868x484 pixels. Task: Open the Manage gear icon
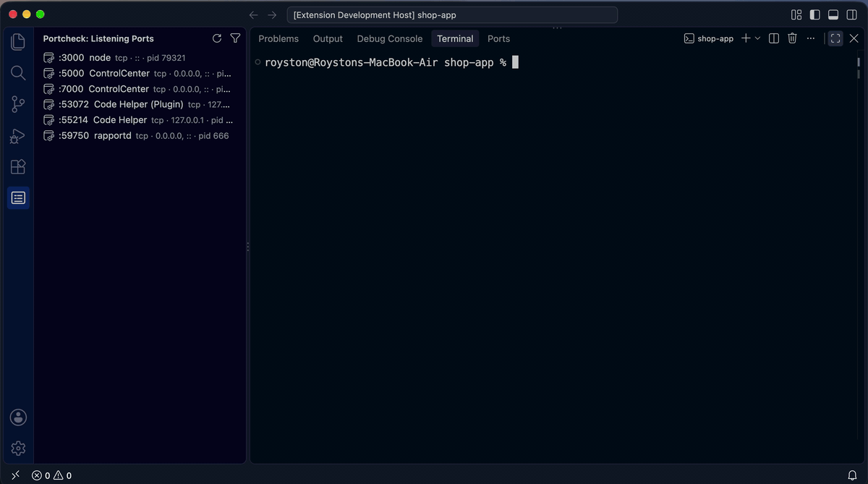pyautogui.click(x=18, y=449)
